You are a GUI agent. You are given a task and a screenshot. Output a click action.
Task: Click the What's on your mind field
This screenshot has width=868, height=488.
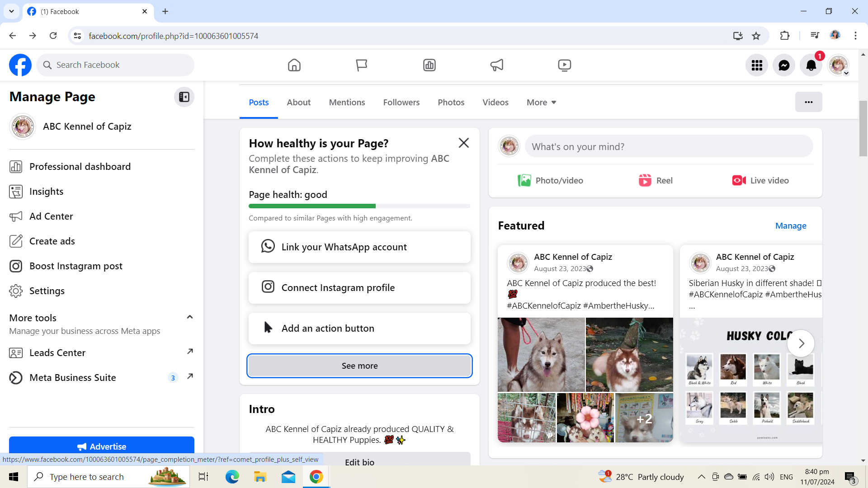click(x=669, y=146)
